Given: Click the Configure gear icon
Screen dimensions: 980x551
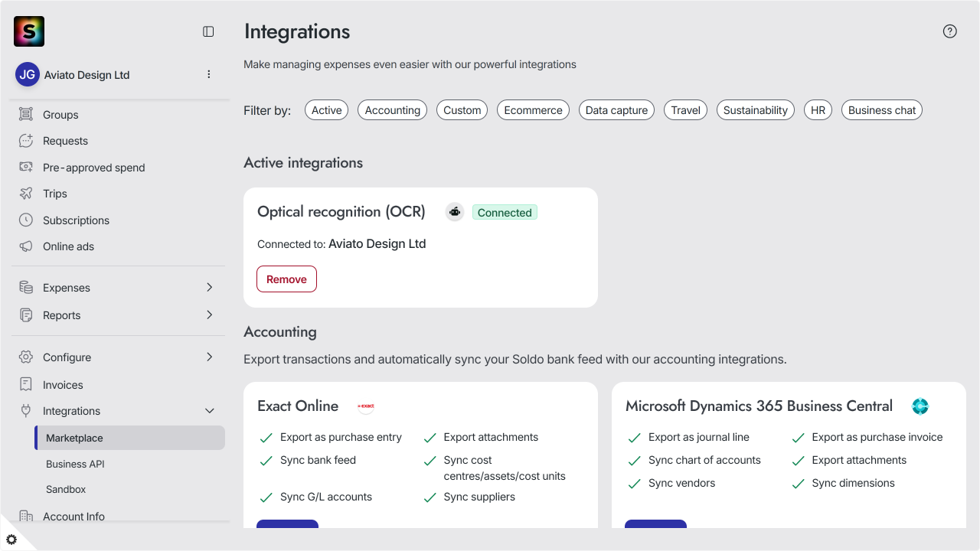Looking at the screenshot, I should click(26, 357).
